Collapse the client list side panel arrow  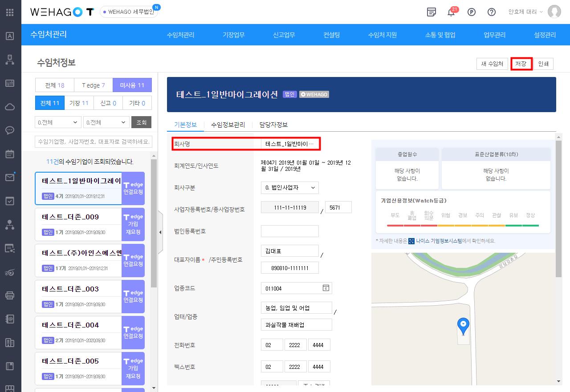pos(160,232)
